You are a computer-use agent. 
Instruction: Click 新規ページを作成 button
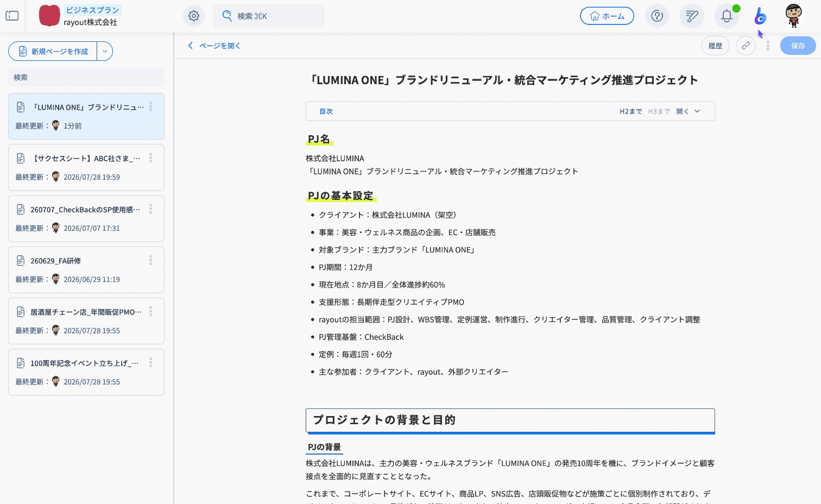click(53, 51)
